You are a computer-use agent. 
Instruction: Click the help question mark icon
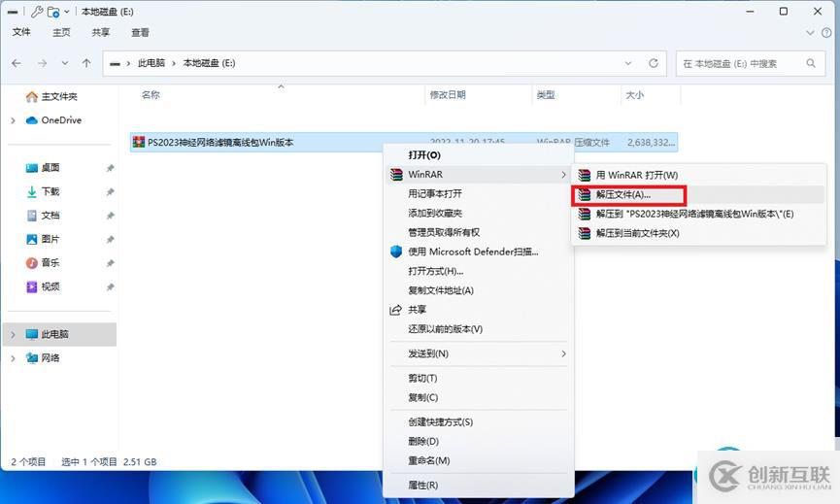pyautogui.click(x=826, y=33)
